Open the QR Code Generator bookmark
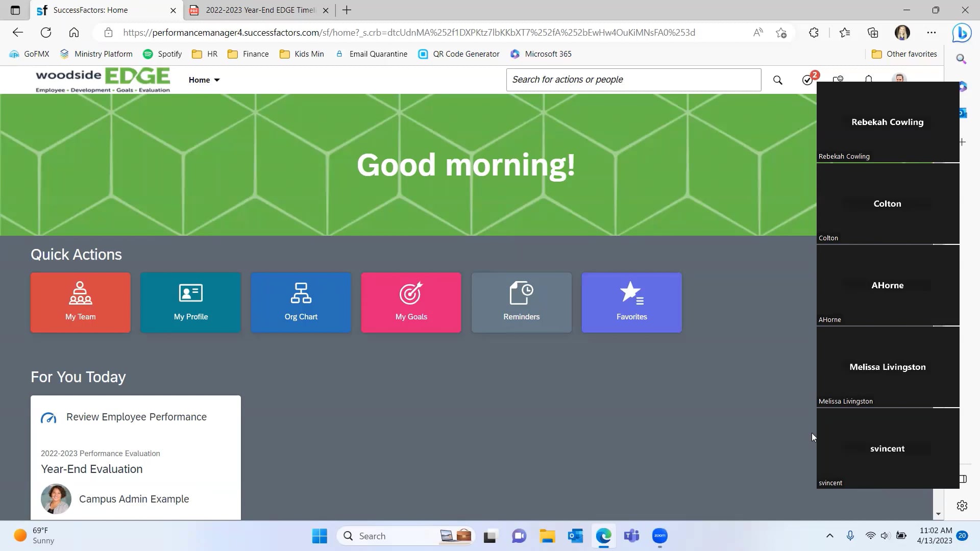The height and width of the screenshot is (551, 980). tap(458, 54)
